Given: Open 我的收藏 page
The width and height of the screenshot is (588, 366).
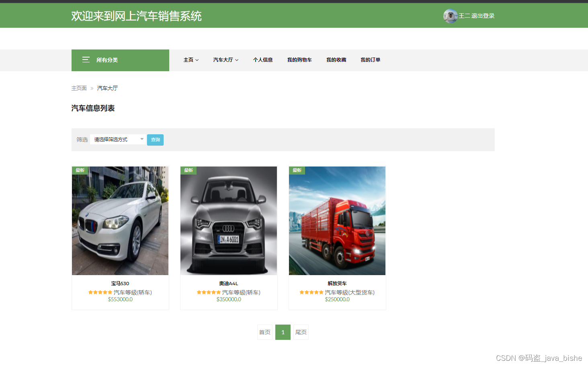Looking at the screenshot, I should pyautogui.click(x=336, y=60).
